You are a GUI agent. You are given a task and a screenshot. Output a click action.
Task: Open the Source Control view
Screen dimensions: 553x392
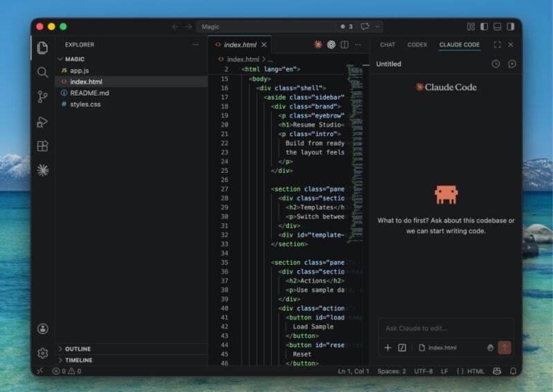click(43, 97)
